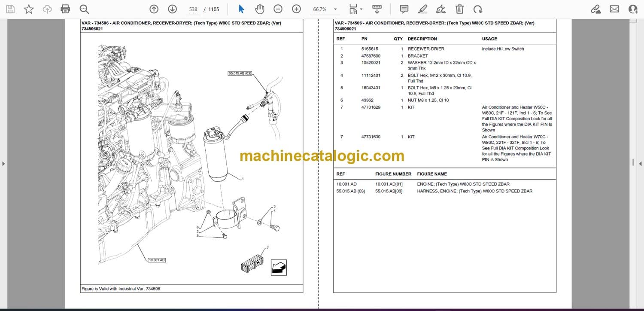Click the USAGE column header
The image size is (644, 311).
pyautogui.click(x=489, y=39)
